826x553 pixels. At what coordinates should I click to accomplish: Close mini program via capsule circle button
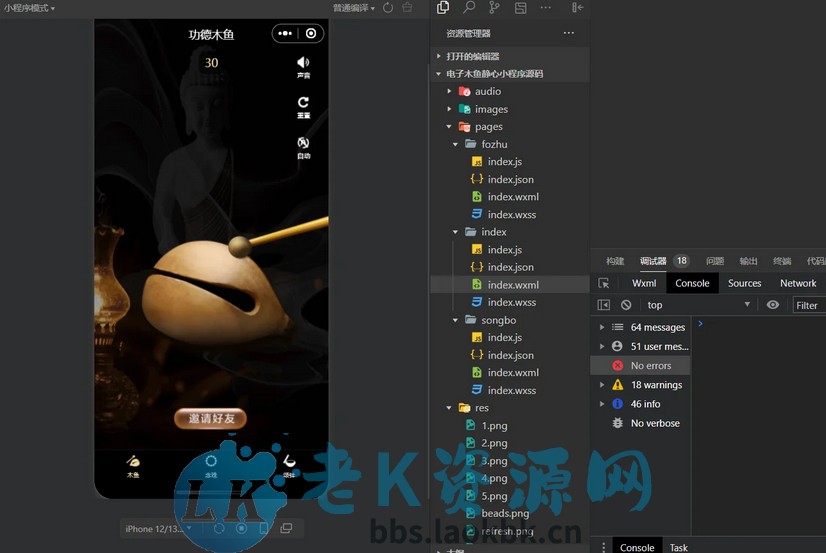[311, 33]
